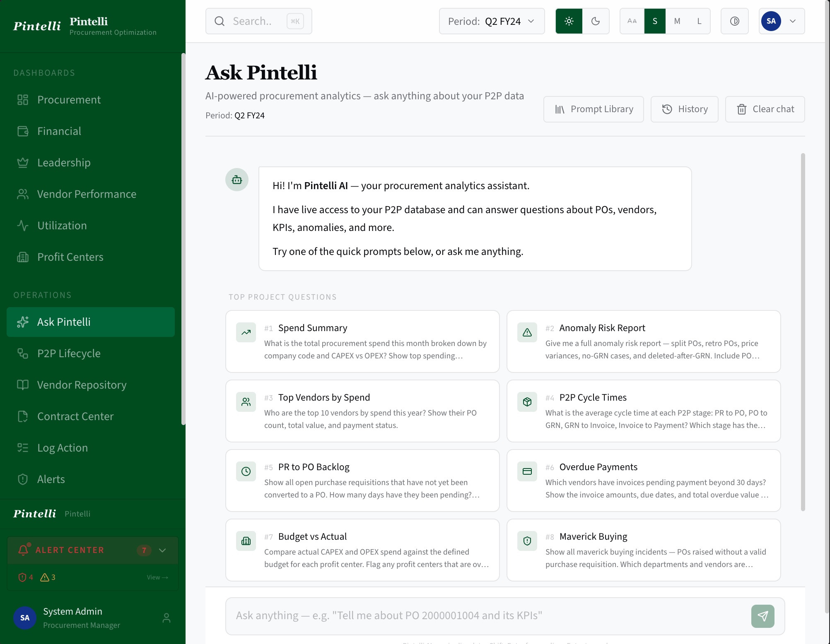830x644 pixels.
Task: Click the Overdue Payments card icon
Action: [x=527, y=471]
